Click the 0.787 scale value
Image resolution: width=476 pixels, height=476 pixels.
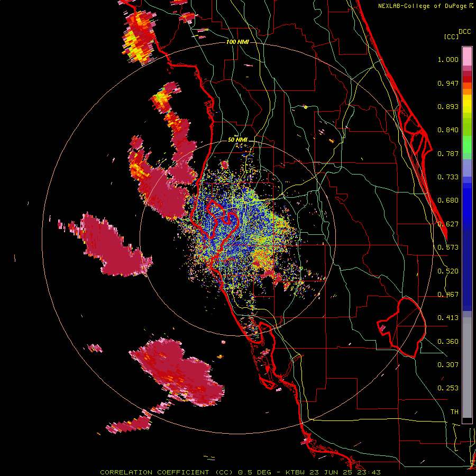tap(448, 153)
